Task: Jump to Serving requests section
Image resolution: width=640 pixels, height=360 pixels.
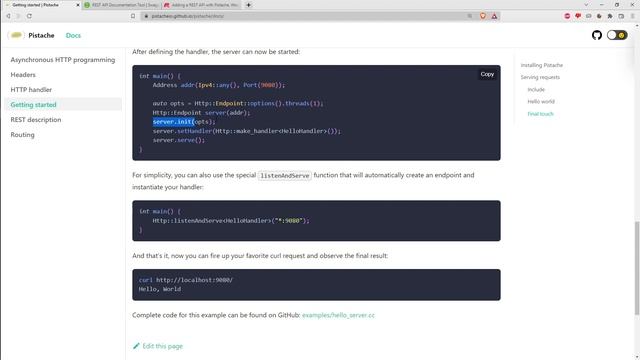Action: click(x=540, y=77)
